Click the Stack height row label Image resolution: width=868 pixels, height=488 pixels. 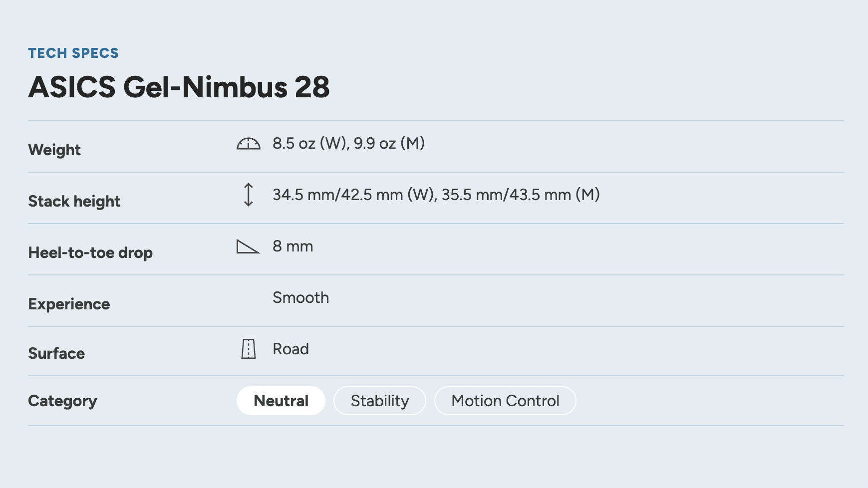coord(74,201)
